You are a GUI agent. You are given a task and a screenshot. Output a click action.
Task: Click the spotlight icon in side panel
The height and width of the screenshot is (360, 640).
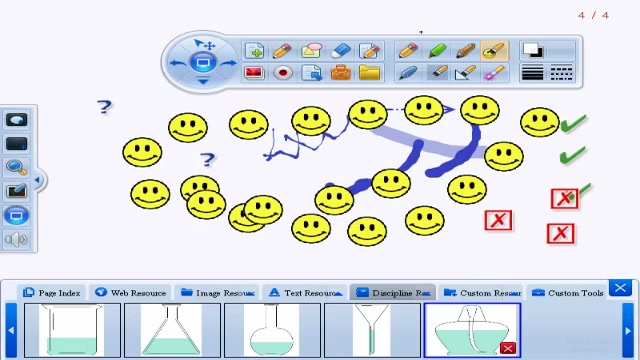tap(17, 120)
